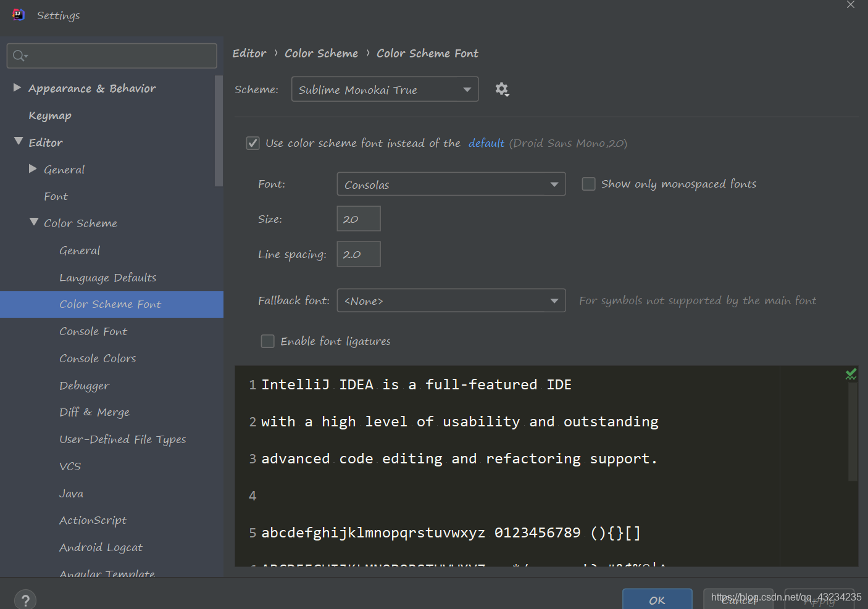Image resolution: width=868 pixels, height=609 pixels.
Task: Click preview line 2 with a high level text
Action: (460, 421)
